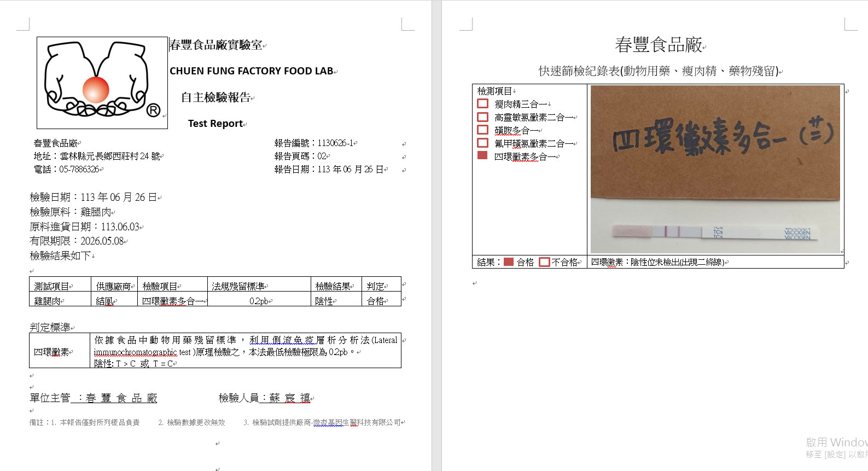The height and width of the screenshot is (471, 868).
Task: Click the 檢測項目 label on page two
Action: [x=494, y=91]
